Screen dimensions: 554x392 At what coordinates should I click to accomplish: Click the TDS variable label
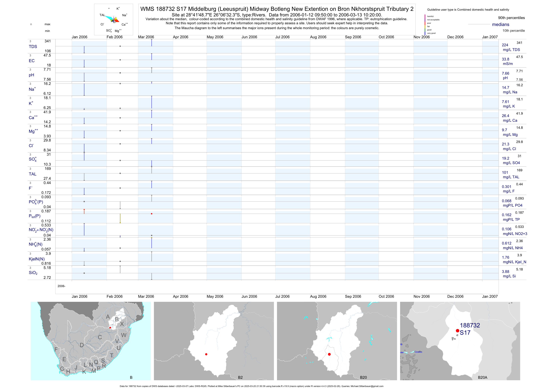click(x=33, y=47)
